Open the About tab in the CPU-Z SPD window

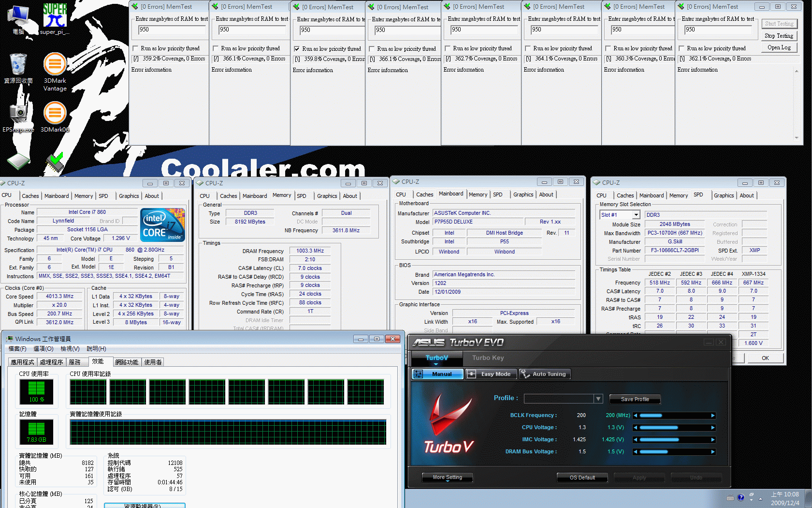[x=747, y=195]
